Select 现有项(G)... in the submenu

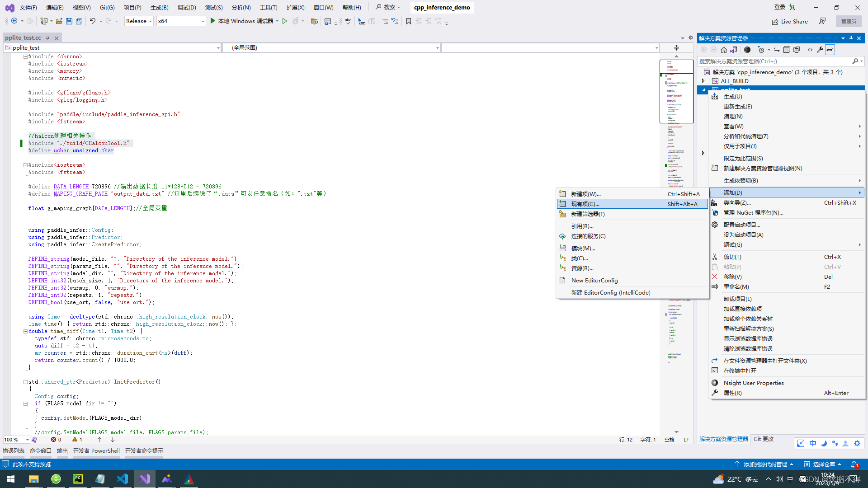click(585, 204)
